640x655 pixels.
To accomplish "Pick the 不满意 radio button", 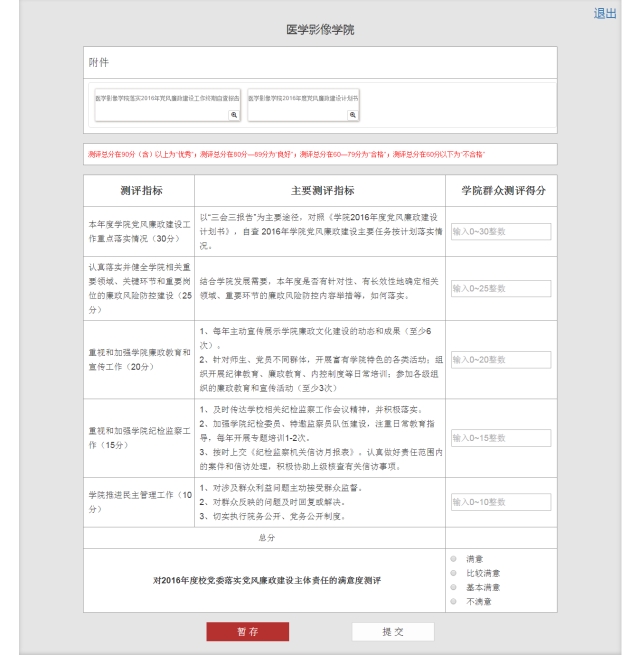I will point(454,601).
